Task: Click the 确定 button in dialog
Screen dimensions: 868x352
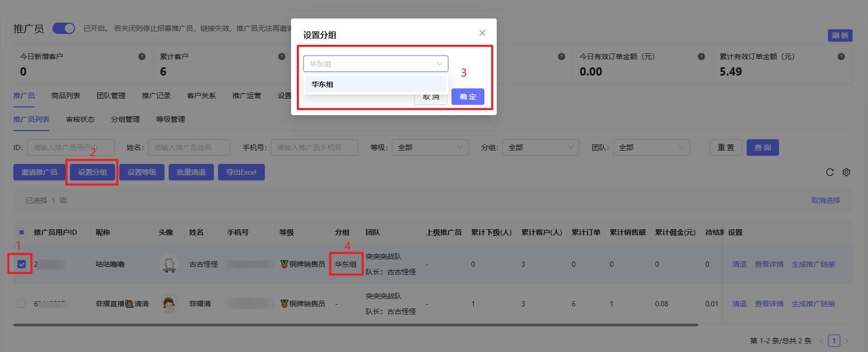Action: [467, 97]
